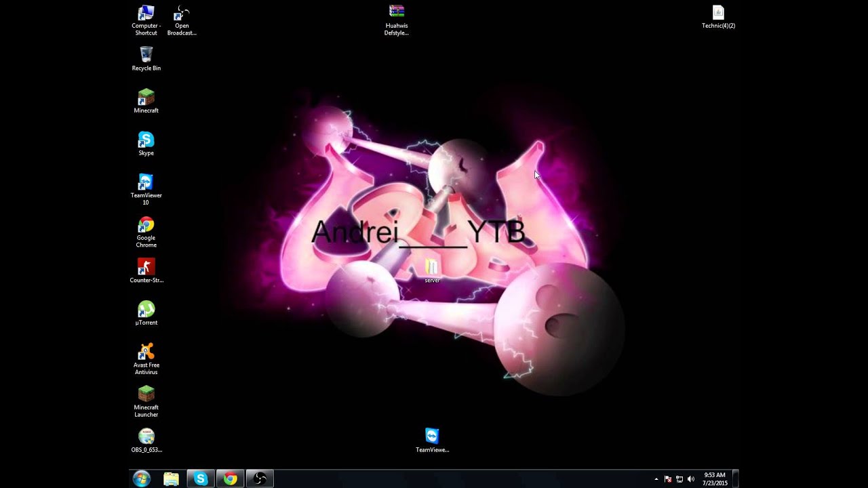Open Chrome from the taskbar
Image resolution: width=868 pixels, height=488 pixels.
click(x=231, y=479)
